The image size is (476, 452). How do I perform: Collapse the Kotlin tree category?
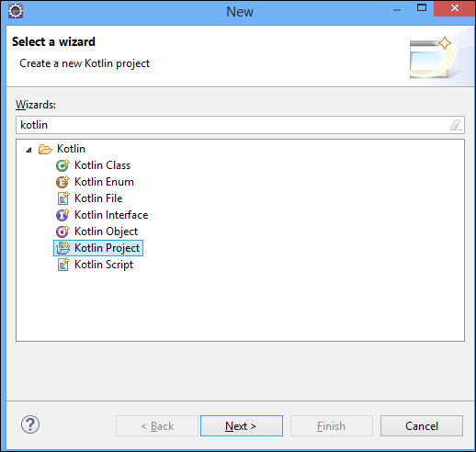click(x=28, y=150)
